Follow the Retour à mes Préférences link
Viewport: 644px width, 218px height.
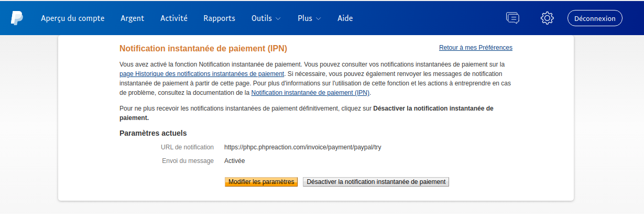click(x=475, y=48)
